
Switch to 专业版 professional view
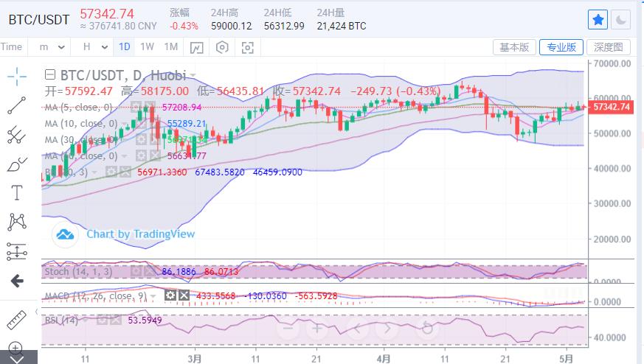pos(561,48)
